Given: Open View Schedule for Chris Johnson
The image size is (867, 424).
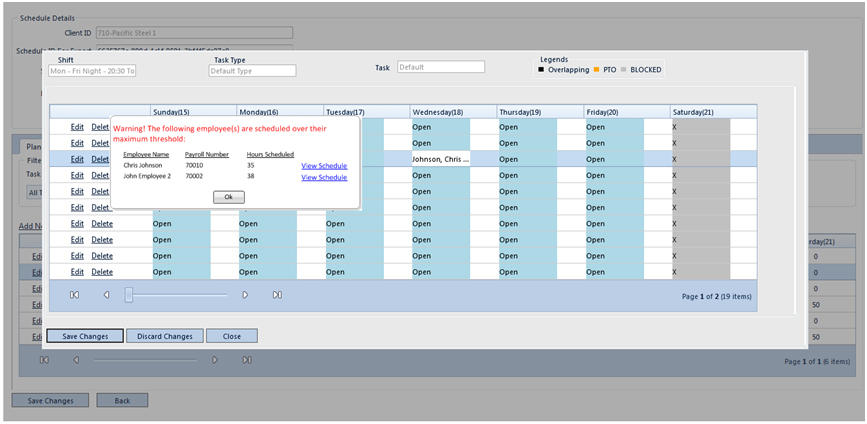Looking at the screenshot, I should (324, 166).
